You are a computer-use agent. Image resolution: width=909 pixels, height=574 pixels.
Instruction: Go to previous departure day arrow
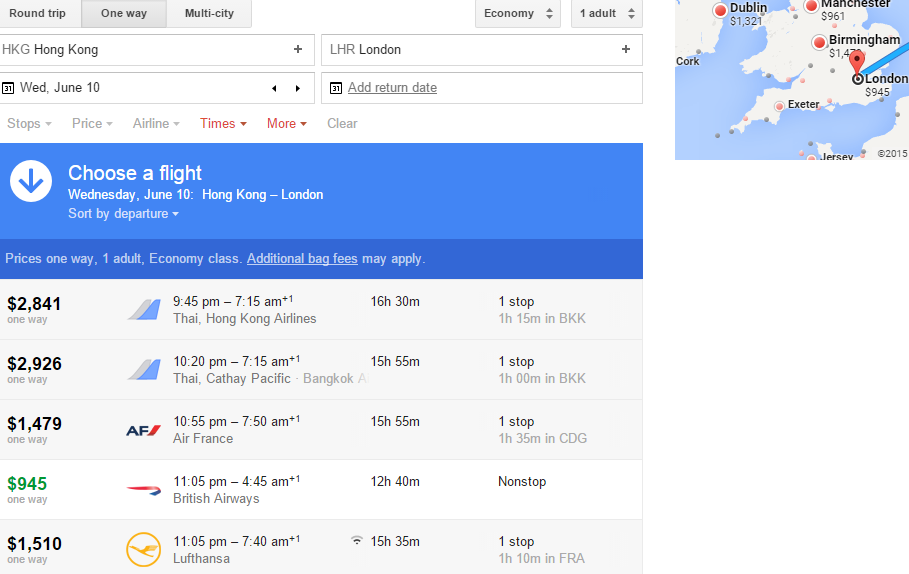tap(274, 88)
